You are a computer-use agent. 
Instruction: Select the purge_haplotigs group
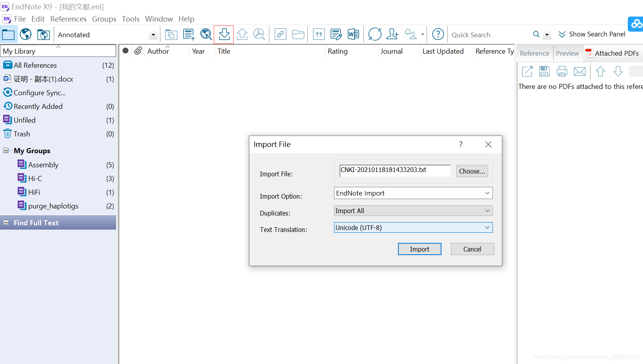point(58,206)
